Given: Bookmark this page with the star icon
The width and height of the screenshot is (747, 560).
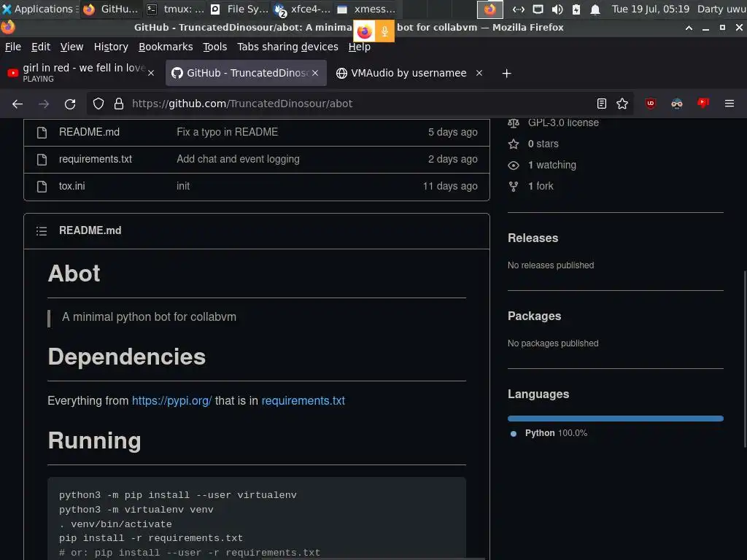Looking at the screenshot, I should (622, 104).
